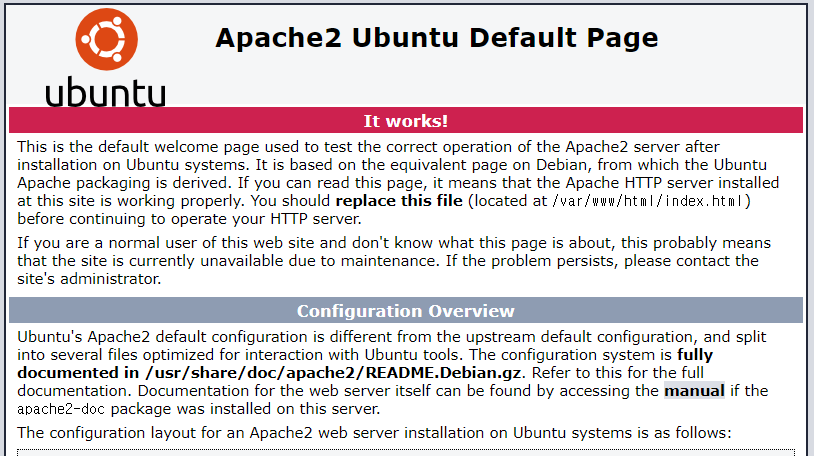Click the /usr/share/doc/apache2/README.Debian.gz text
Image resolution: width=814 pixels, height=456 pixels.
333,373
